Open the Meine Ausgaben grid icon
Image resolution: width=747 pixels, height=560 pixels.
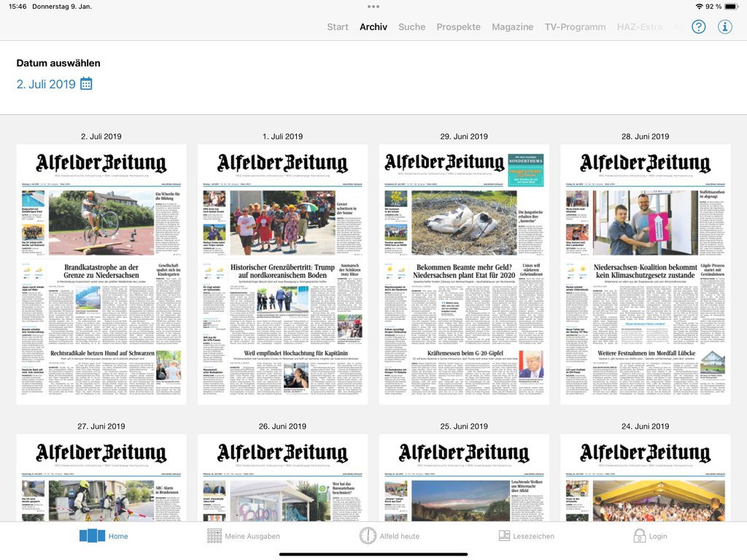214,536
